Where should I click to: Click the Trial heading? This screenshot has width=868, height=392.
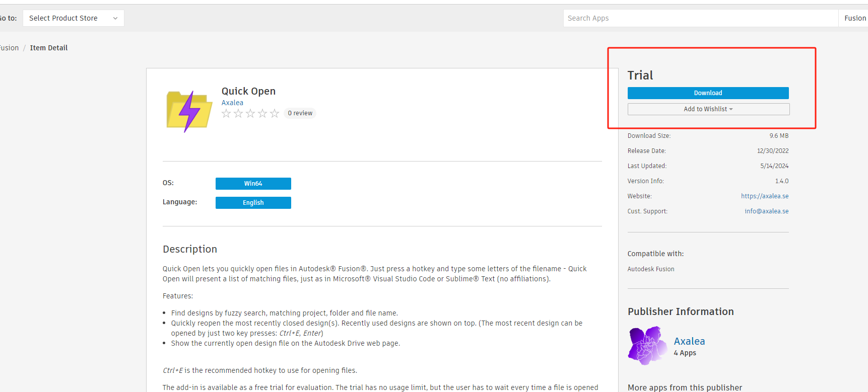pyautogui.click(x=640, y=75)
